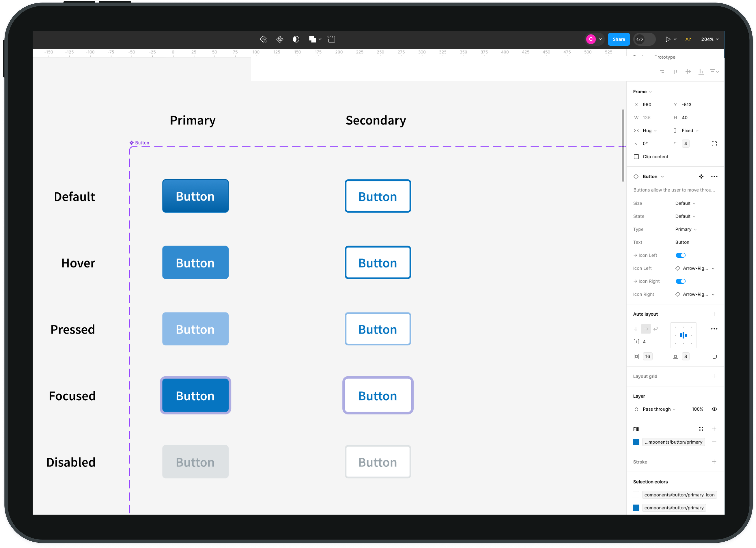
Task: Click the Create component icon in toolbar
Action: (279, 39)
